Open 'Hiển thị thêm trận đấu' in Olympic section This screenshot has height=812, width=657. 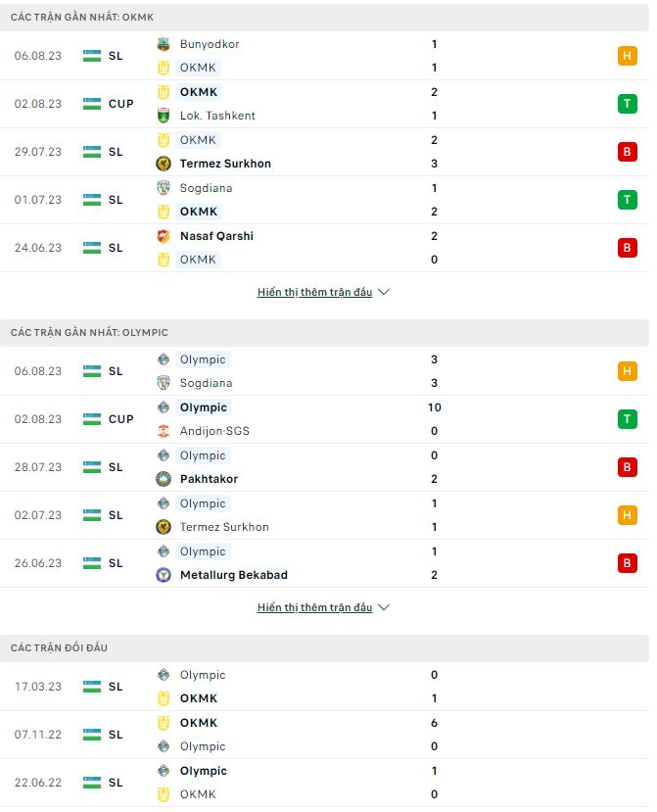tap(313, 606)
